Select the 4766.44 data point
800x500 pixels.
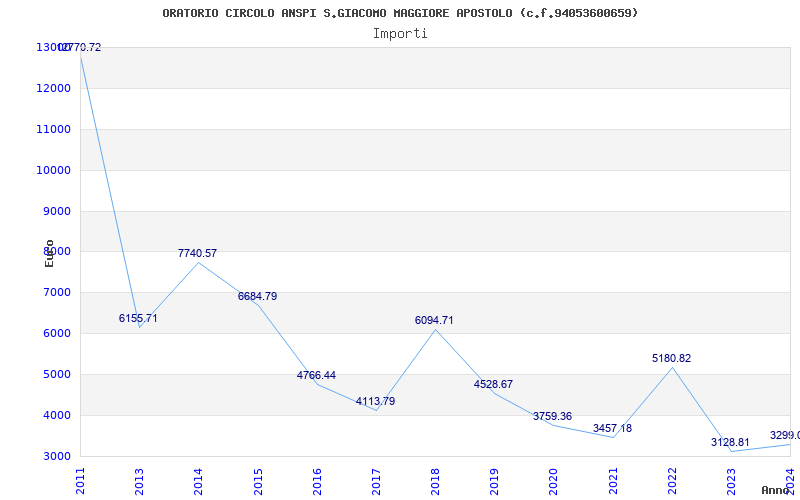coord(316,376)
